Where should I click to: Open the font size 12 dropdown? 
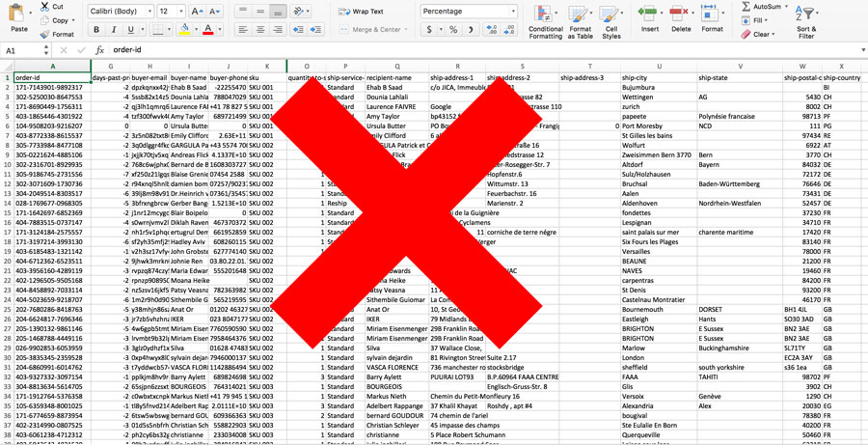179,12
